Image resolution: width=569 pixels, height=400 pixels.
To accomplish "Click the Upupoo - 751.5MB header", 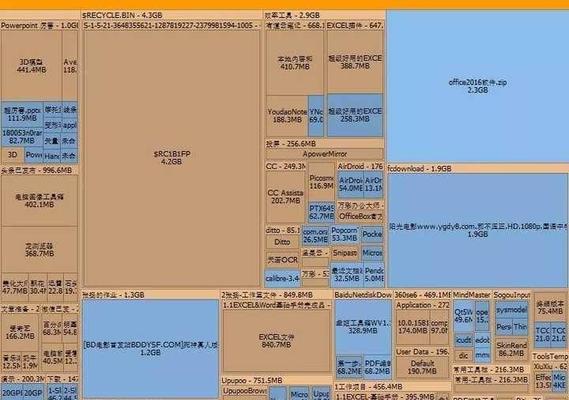I will click(277, 380).
